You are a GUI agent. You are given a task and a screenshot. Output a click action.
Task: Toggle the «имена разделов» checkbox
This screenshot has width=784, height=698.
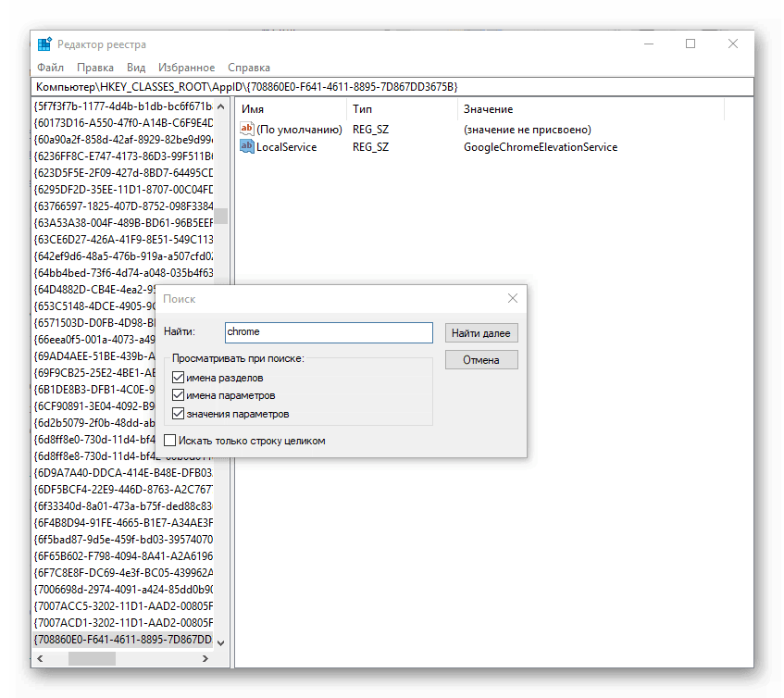(179, 378)
